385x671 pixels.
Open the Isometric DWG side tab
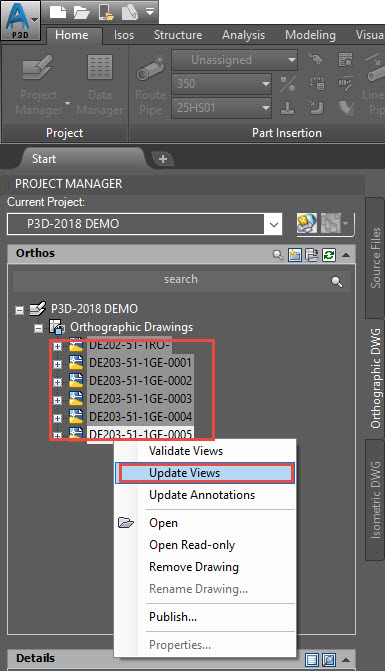coord(375,500)
